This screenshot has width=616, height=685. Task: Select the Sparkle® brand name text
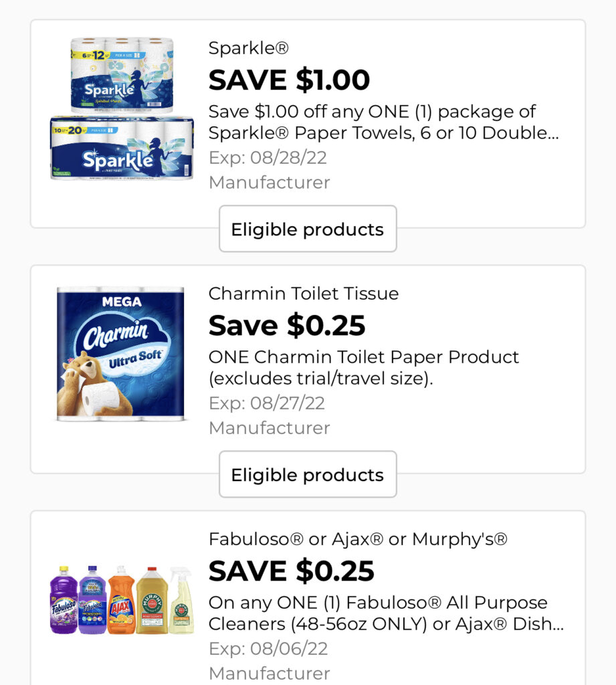pyautogui.click(x=249, y=48)
